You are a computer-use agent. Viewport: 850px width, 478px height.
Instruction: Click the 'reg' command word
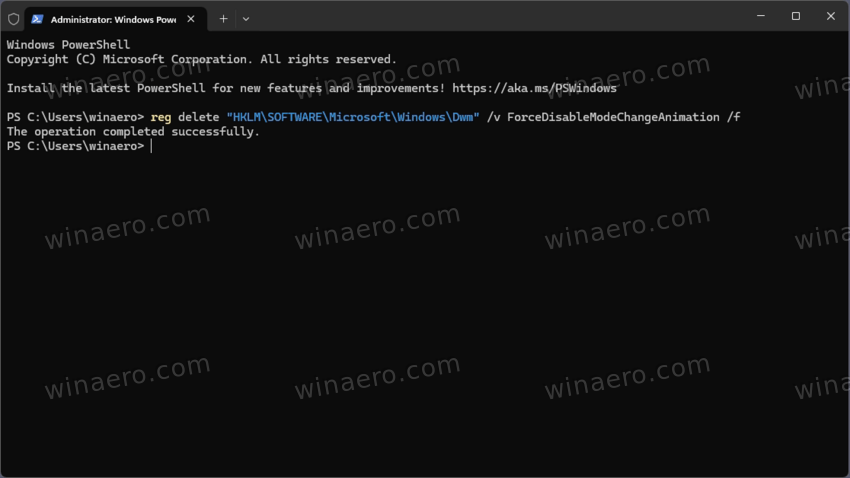[x=160, y=118]
